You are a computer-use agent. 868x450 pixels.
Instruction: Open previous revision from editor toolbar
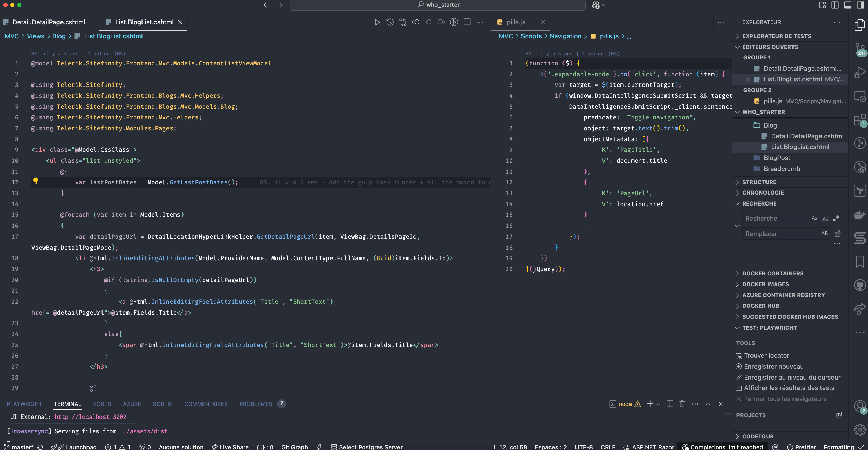(416, 22)
